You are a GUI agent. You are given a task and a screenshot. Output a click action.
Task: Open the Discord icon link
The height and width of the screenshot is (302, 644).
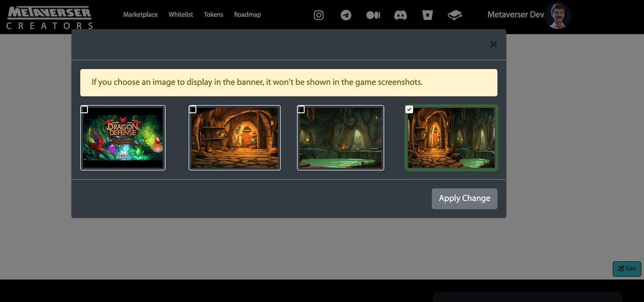click(401, 15)
